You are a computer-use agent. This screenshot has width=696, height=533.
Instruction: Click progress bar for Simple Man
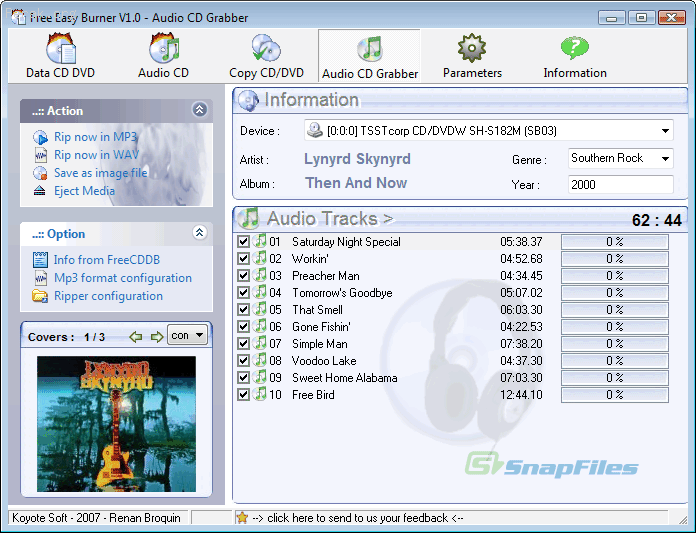[615, 344]
